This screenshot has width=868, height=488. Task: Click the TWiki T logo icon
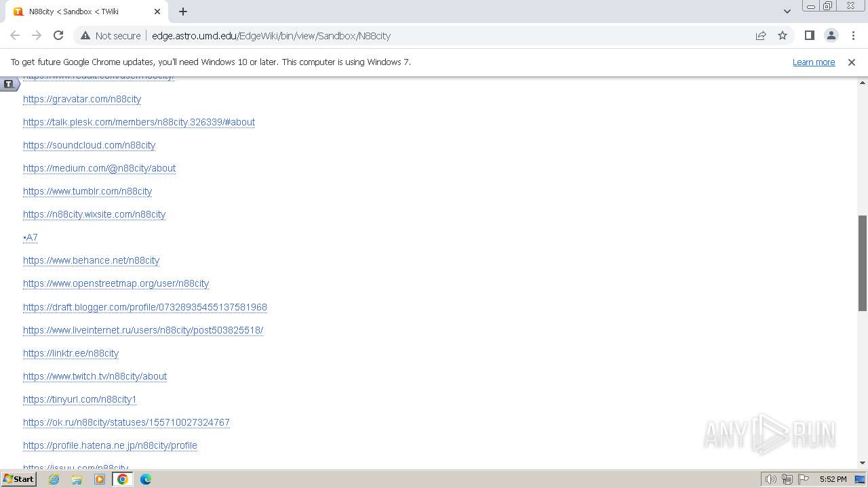click(x=9, y=84)
